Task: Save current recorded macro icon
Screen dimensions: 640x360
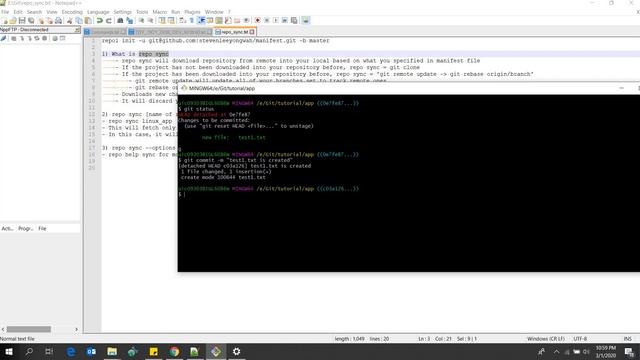Action: click(294, 20)
